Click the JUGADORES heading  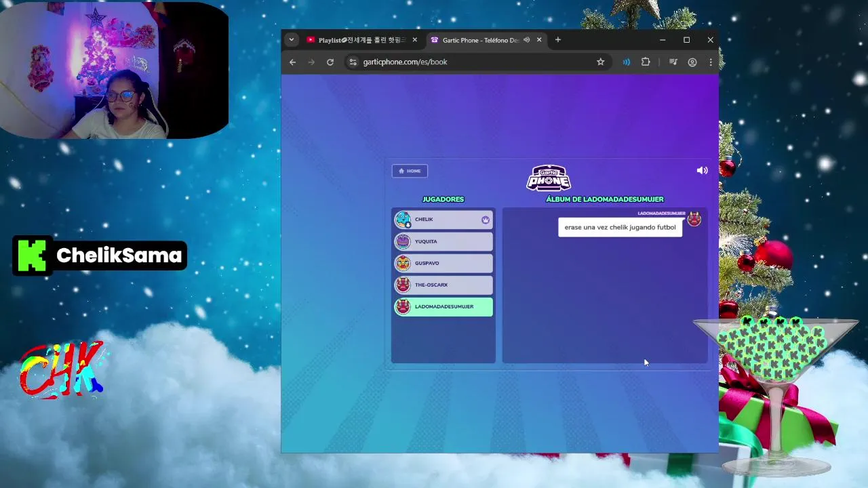pos(443,199)
